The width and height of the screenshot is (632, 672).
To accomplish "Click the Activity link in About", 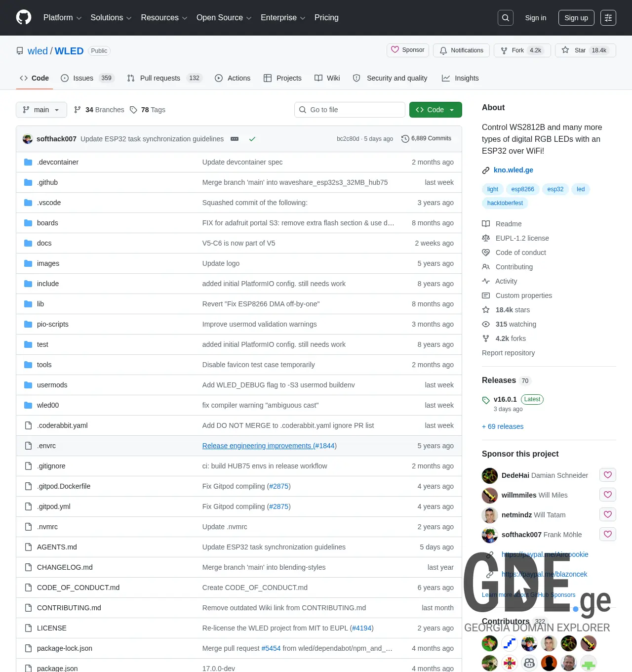I will click(x=506, y=281).
